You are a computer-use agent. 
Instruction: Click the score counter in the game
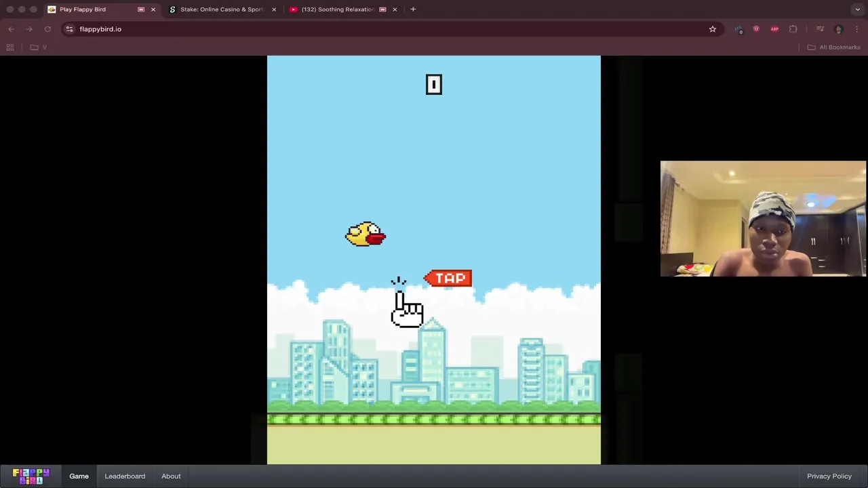[x=434, y=85]
